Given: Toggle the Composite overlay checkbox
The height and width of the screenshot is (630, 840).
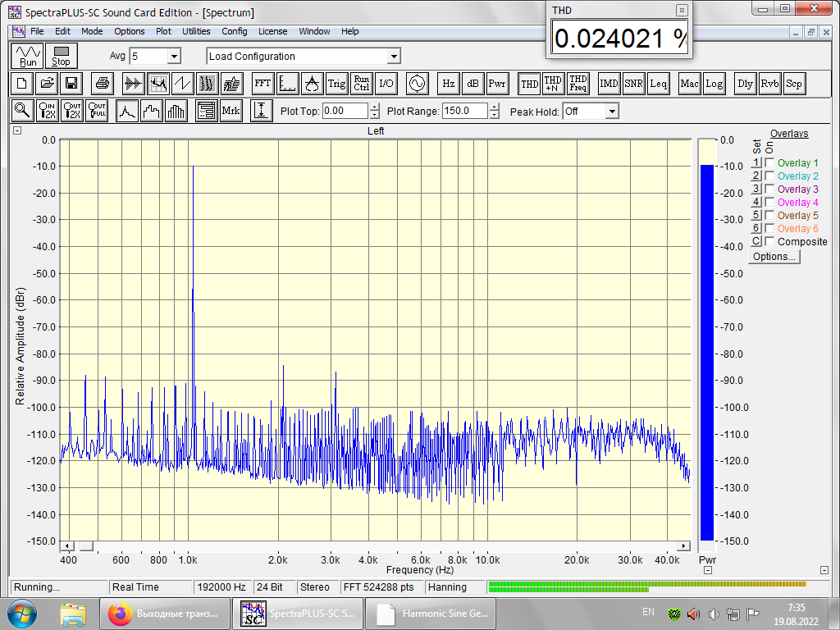Looking at the screenshot, I should point(769,242).
